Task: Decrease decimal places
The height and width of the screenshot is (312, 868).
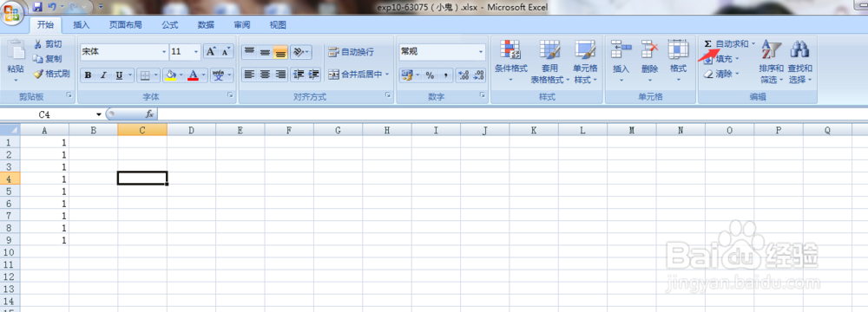Action: tap(479, 75)
